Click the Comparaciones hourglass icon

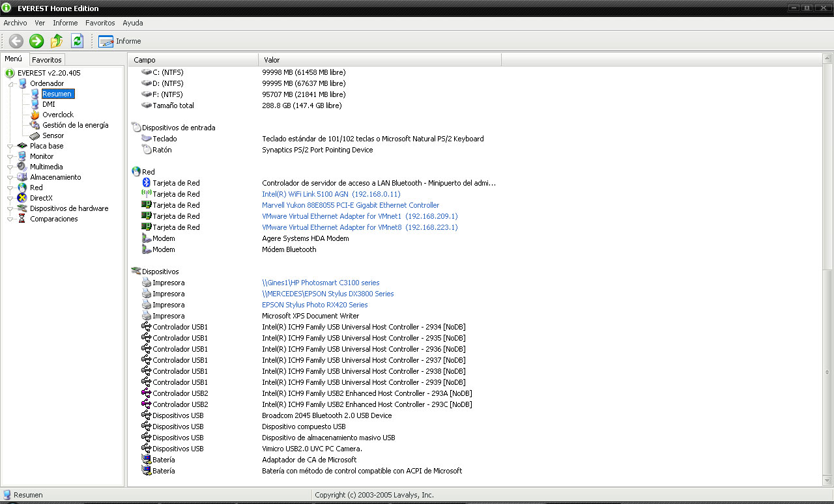[22, 219]
